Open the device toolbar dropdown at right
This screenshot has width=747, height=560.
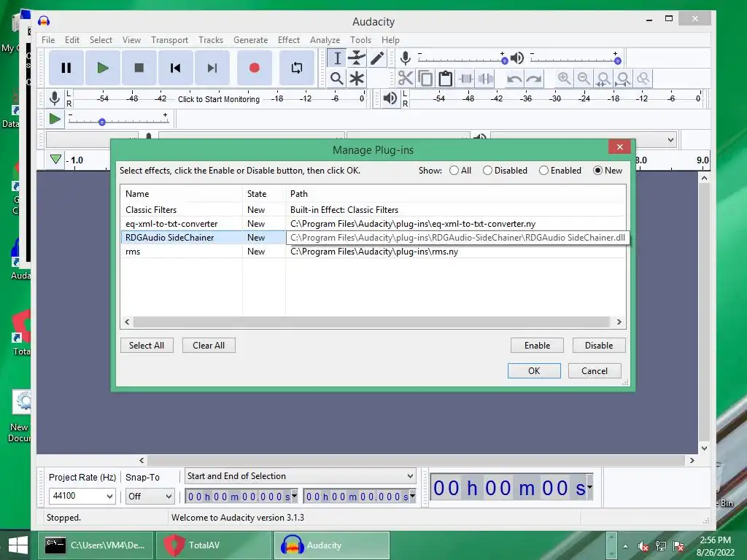pyautogui.click(x=671, y=140)
